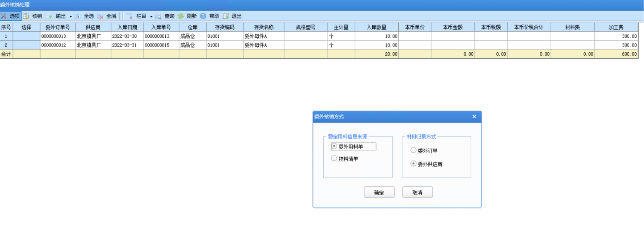Click the 供应商 column header
This screenshot has width=644, height=251.
point(93,27)
